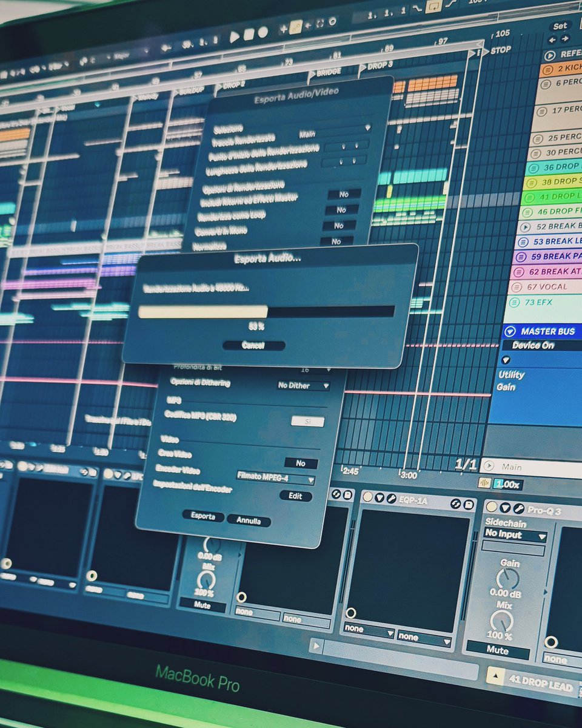The width and height of the screenshot is (582, 728).
Task: Fold the EQP-1A device with triangle
Action: pyautogui.click(x=379, y=498)
